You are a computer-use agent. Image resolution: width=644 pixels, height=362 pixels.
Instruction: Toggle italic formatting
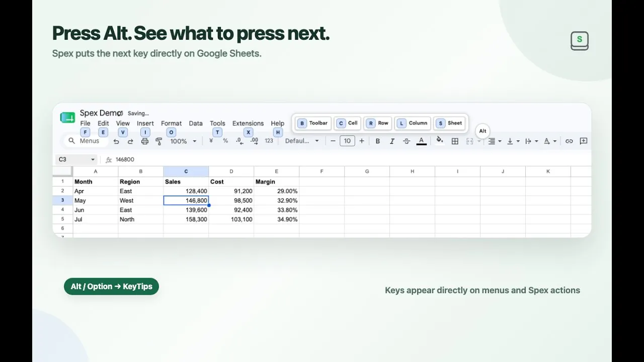pos(392,141)
